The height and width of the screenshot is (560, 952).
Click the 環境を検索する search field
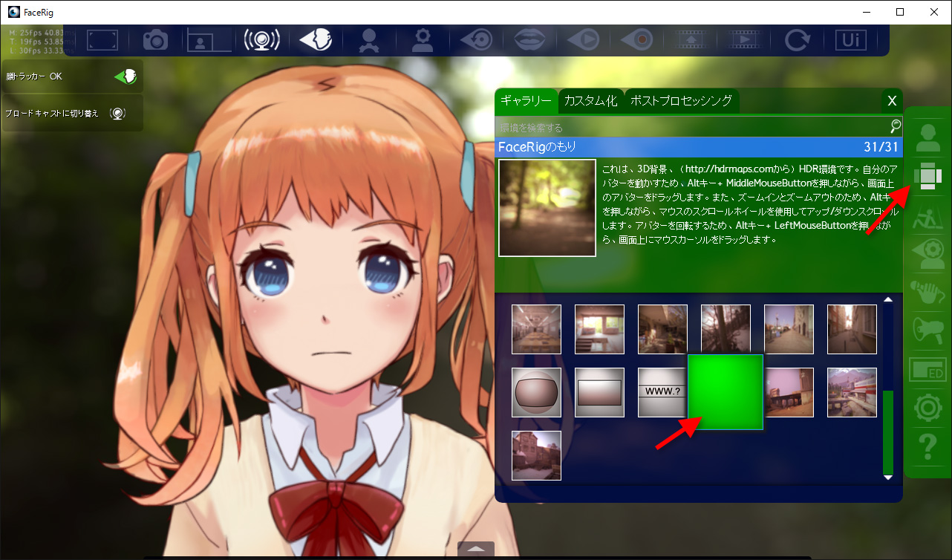692,127
